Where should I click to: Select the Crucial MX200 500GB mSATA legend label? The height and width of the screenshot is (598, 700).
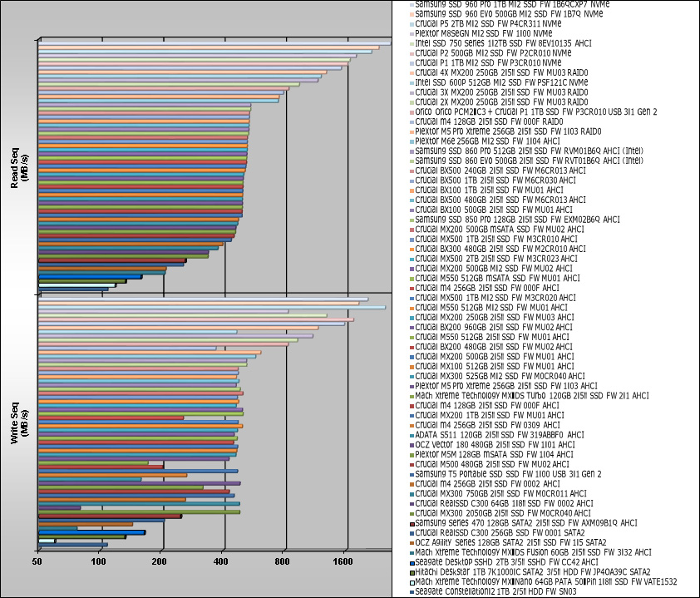[x=499, y=230]
